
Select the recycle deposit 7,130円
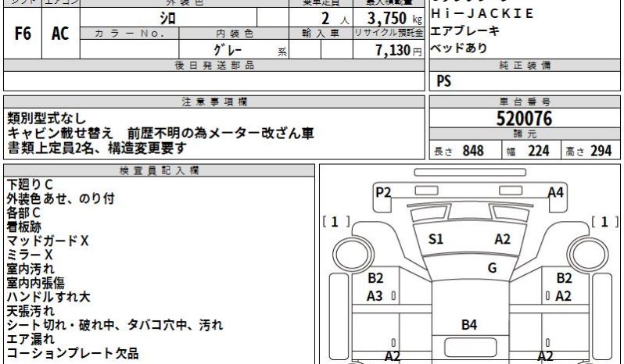(398, 50)
